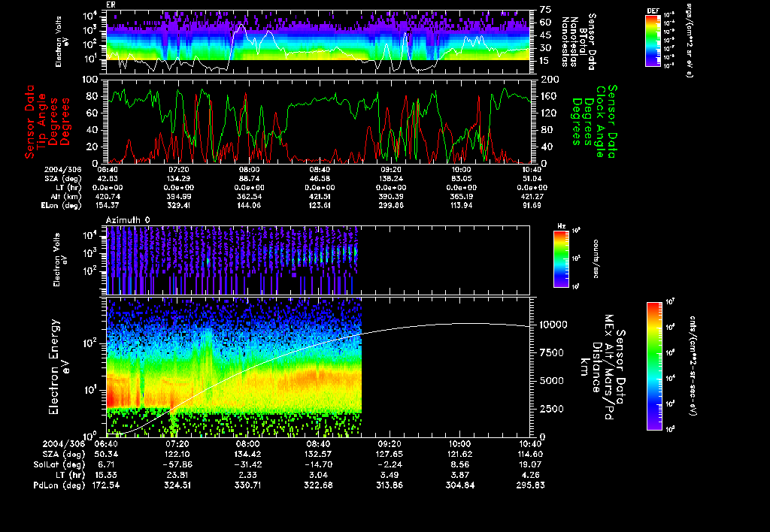
Task: Click LT value 4.26
Action: pyautogui.click(x=531, y=475)
